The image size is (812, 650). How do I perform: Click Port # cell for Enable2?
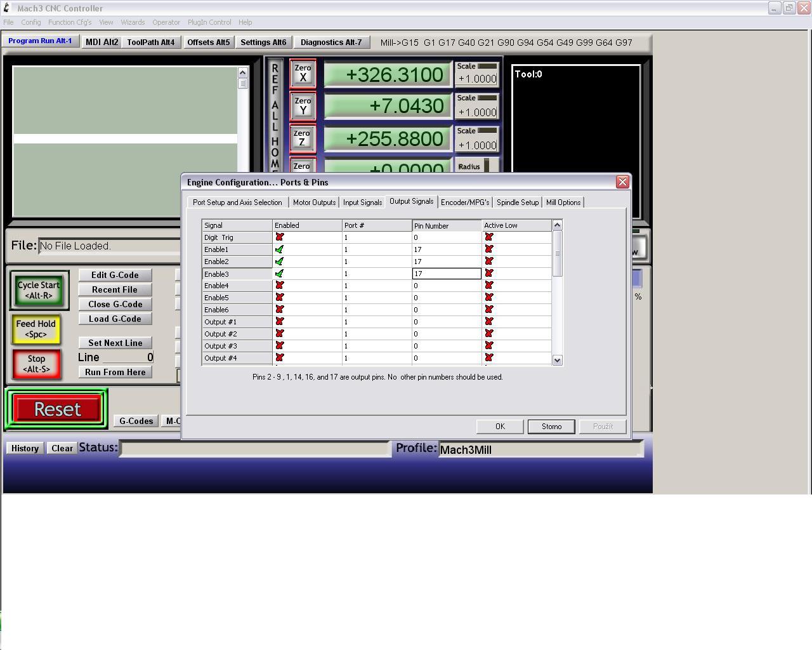[377, 262]
